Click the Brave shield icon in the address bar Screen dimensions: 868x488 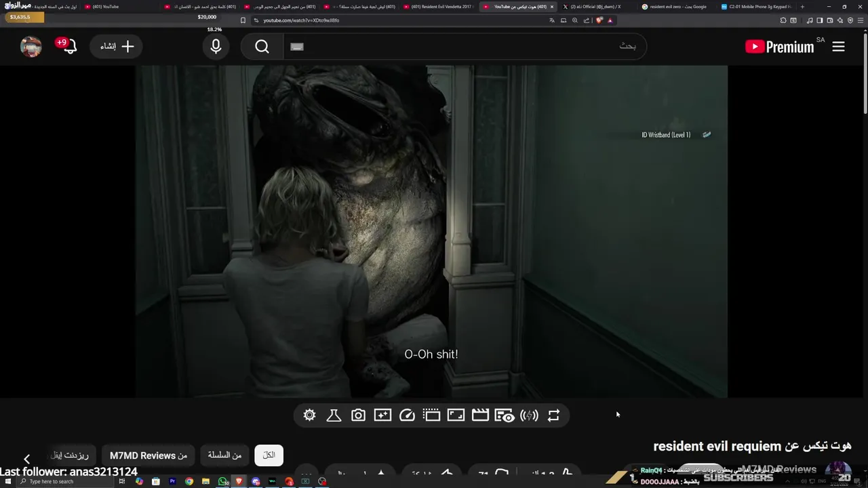tap(599, 20)
